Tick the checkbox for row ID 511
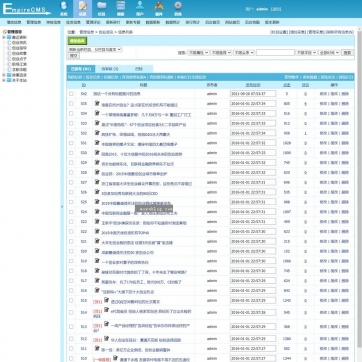Viewport: 362px width, 362px height. [x=71, y=349]
